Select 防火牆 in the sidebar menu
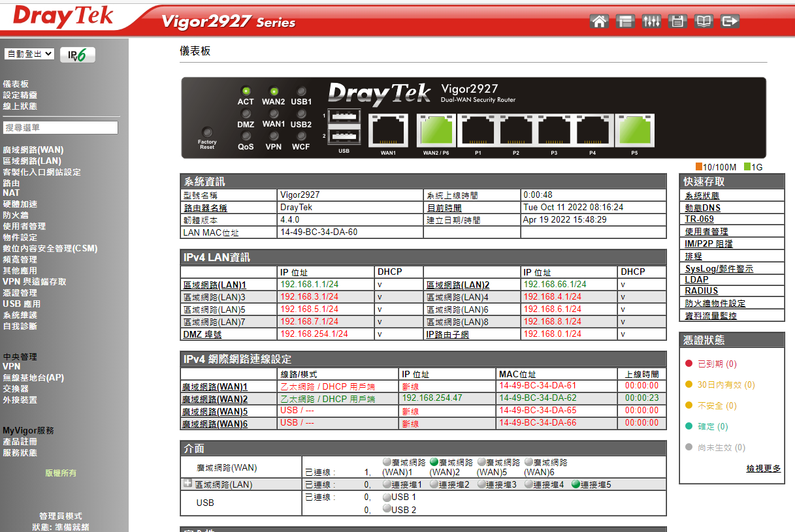 16,215
